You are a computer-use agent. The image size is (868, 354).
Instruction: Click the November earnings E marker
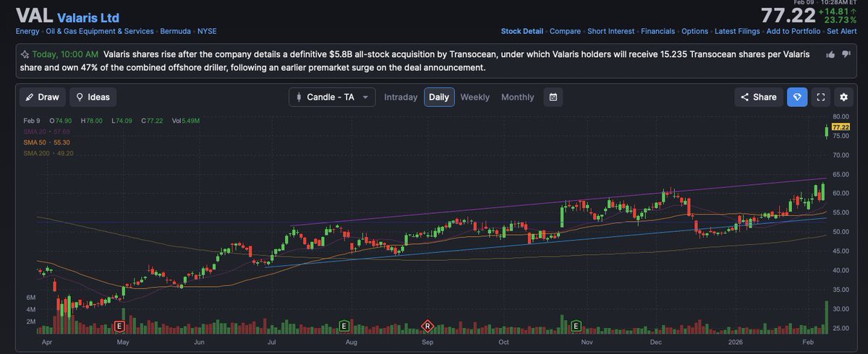[x=576, y=327]
